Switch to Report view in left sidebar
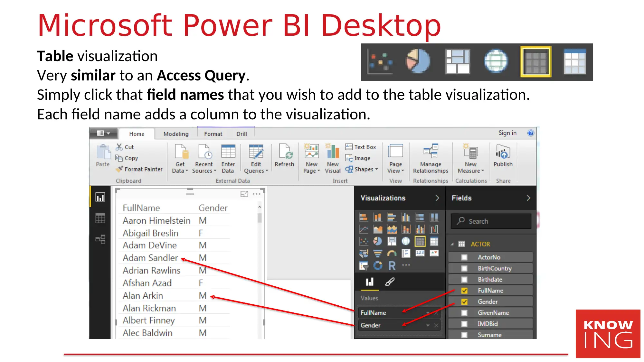Viewport: 644px width, 362px height. pyautogui.click(x=100, y=197)
